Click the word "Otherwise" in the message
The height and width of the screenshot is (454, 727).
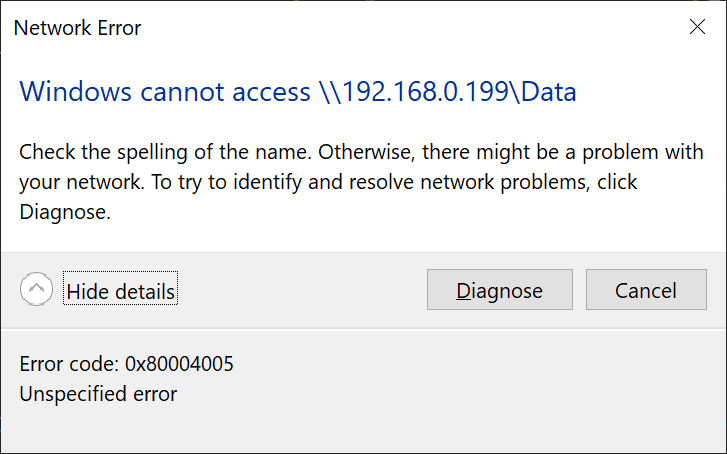coord(366,153)
